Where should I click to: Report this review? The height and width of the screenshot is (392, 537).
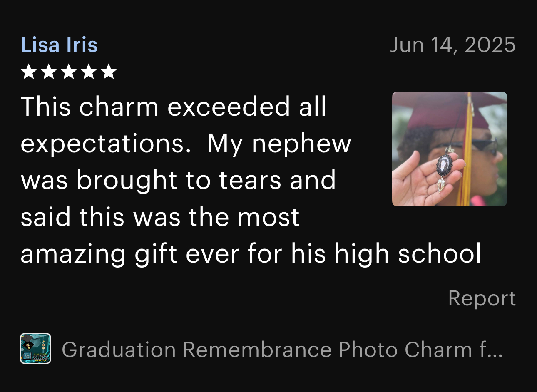pos(482,298)
